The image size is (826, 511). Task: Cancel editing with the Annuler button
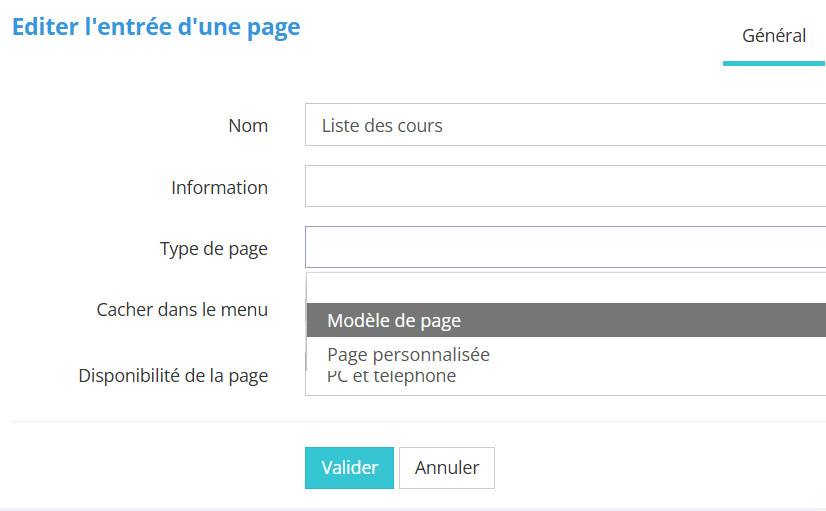pyautogui.click(x=446, y=468)
